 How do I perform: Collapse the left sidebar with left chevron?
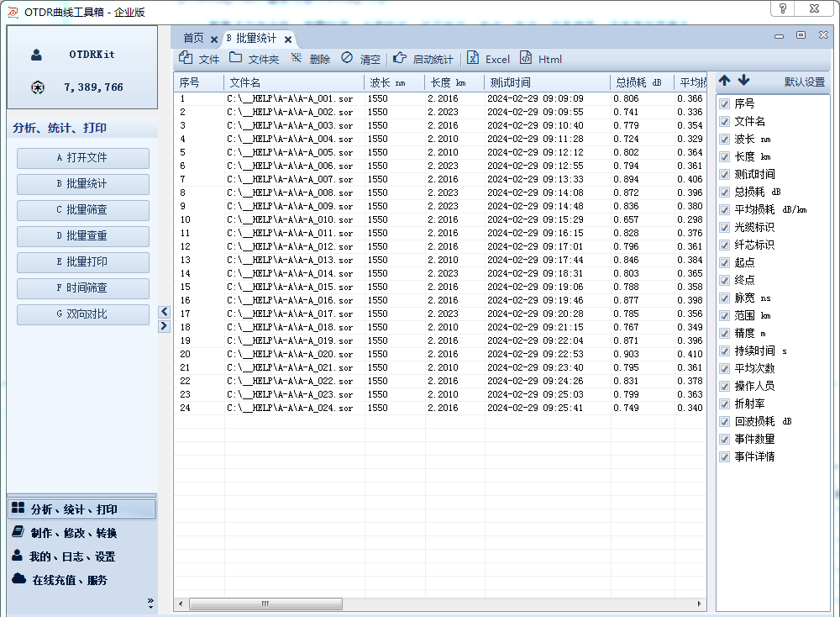point(165,312)
